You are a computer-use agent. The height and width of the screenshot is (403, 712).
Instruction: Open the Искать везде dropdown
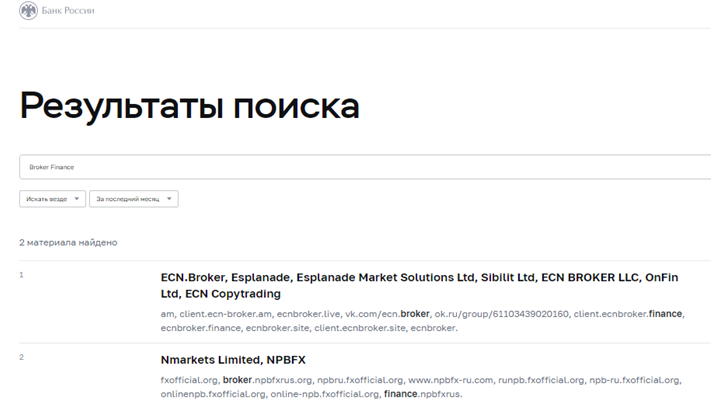[53, 199]
